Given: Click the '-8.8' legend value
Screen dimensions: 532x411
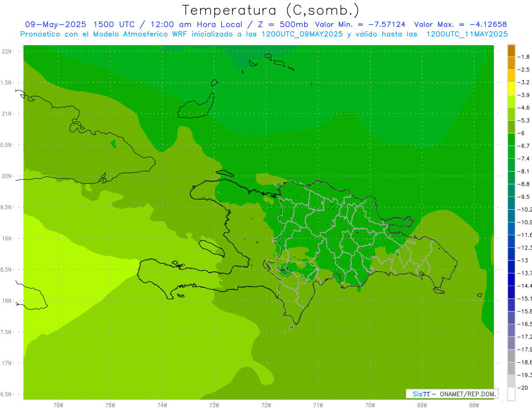Looking at the screenshot, I should click(524, 184).
